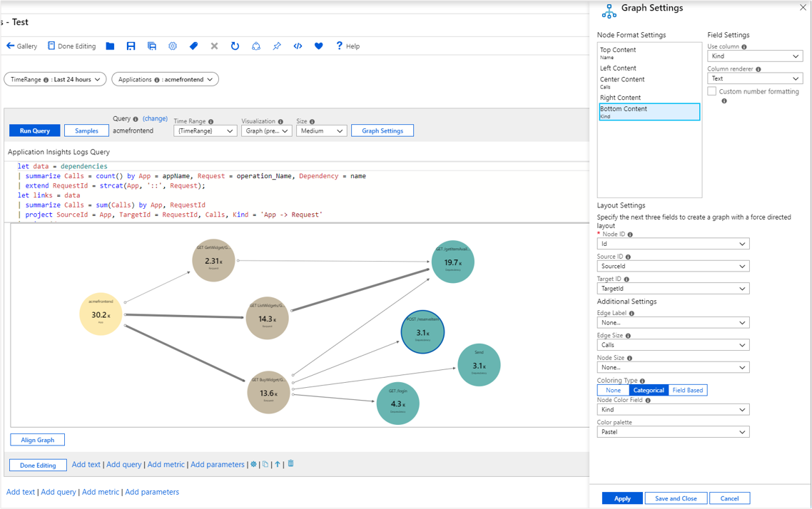Open the advanced editor code icon

click(298, 46)
